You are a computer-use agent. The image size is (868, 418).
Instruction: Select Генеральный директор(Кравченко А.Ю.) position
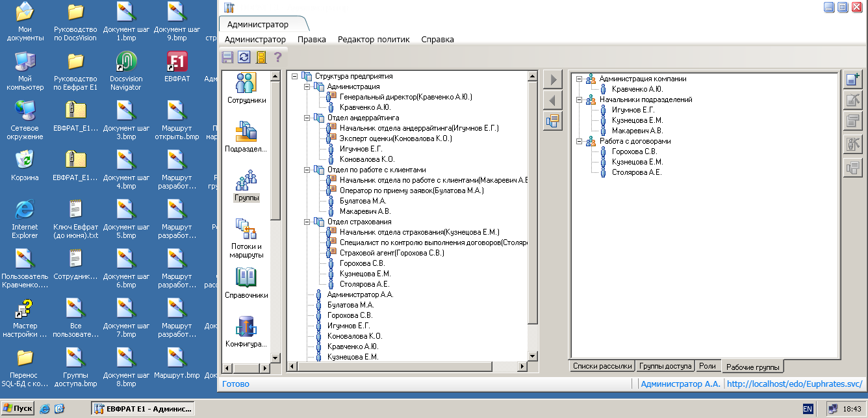tap(405, 97)
